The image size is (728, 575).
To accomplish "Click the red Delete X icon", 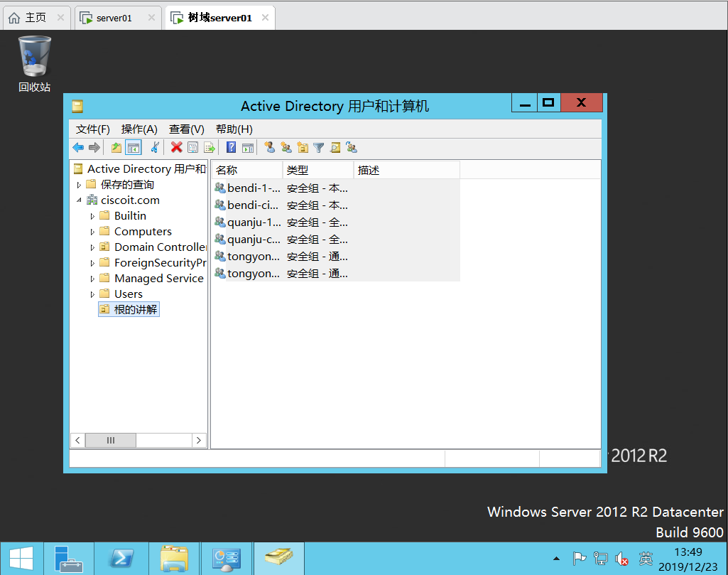I will [x=176, y=148].
